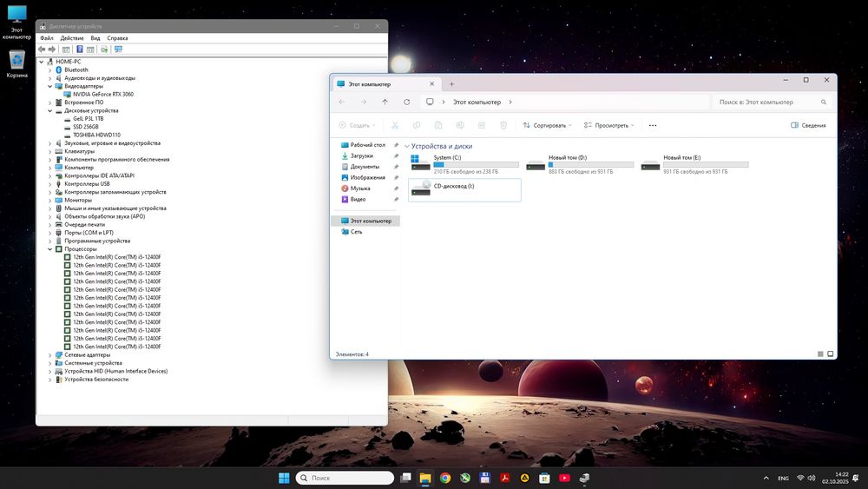Go up one folder level in Explorer

pyautogui.click(x=385, y=102)
